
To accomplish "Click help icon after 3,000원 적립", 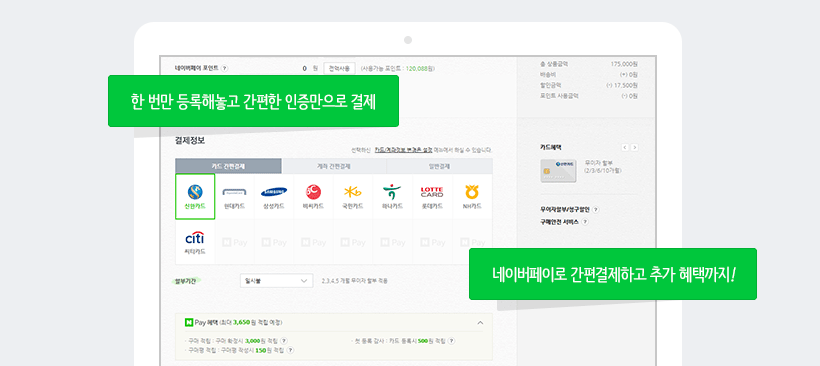I will pos(284,341).
